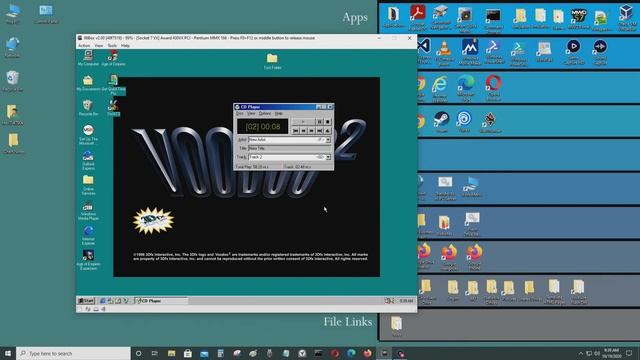Viewport: 640px width, 360px height.
Task: Select the Adobe Acrobat shortcut on host desktop
Action: click(x=417, y=18)
